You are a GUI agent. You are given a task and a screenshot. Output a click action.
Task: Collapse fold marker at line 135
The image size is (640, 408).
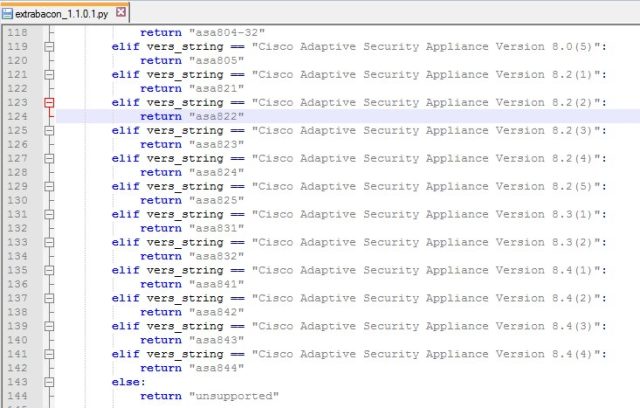[49, 270]
